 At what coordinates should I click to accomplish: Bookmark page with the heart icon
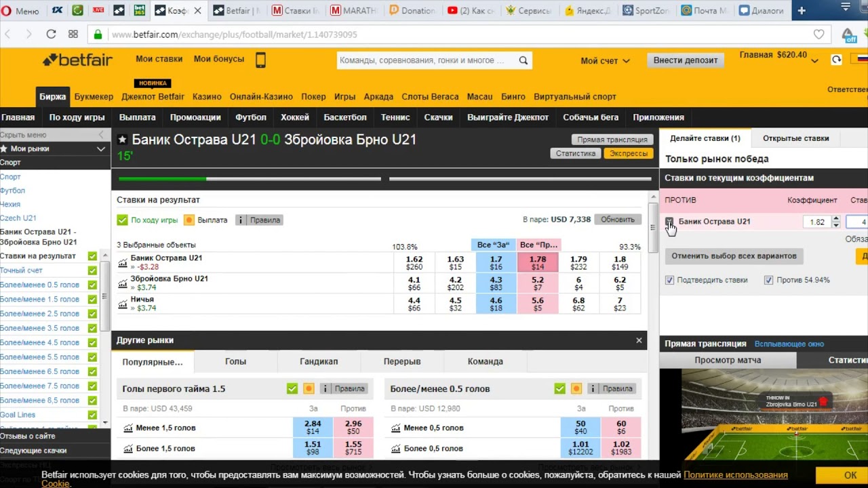tap(819, 34)
